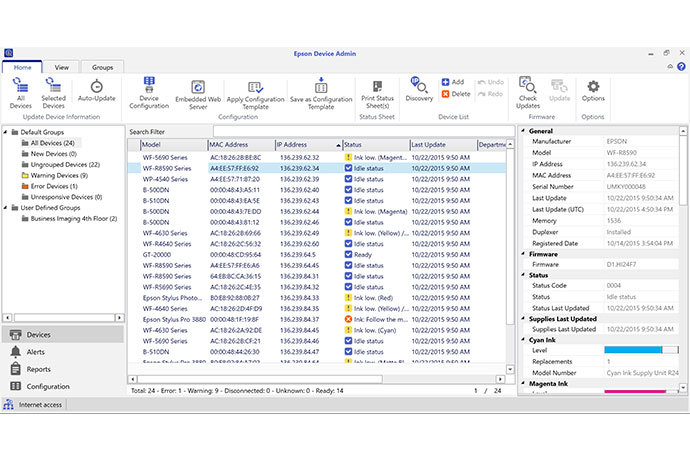690x460 pixels.
Task: Open the Auto-Update timer icon
Action: [x=96, y=86]
